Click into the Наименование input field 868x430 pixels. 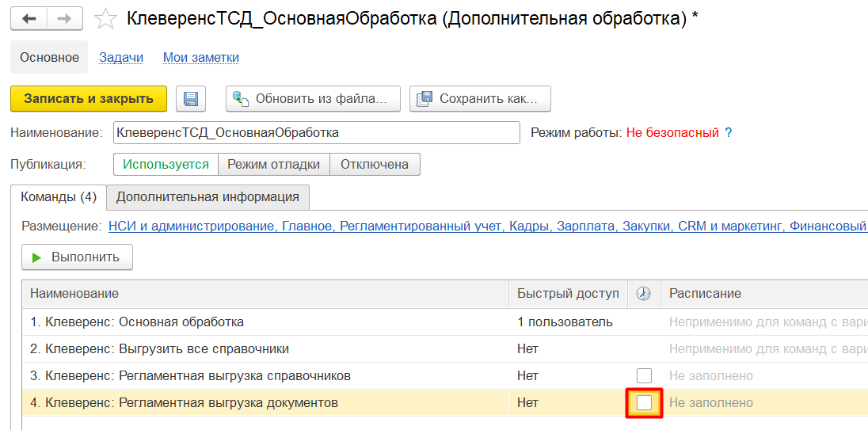pyautogui.click(x=317, y=133)
